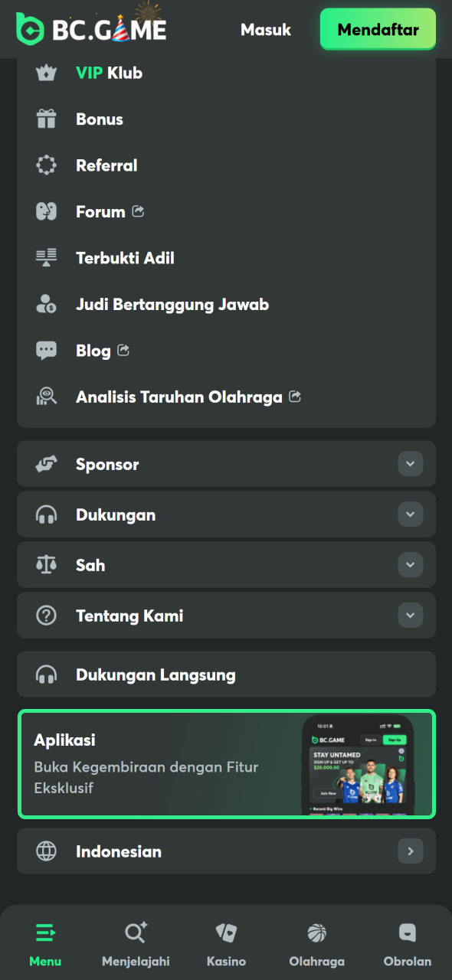Screen dimensions: 452x980
Task: Click the BC.GAME logo
Action: click(x=90, y=29)
